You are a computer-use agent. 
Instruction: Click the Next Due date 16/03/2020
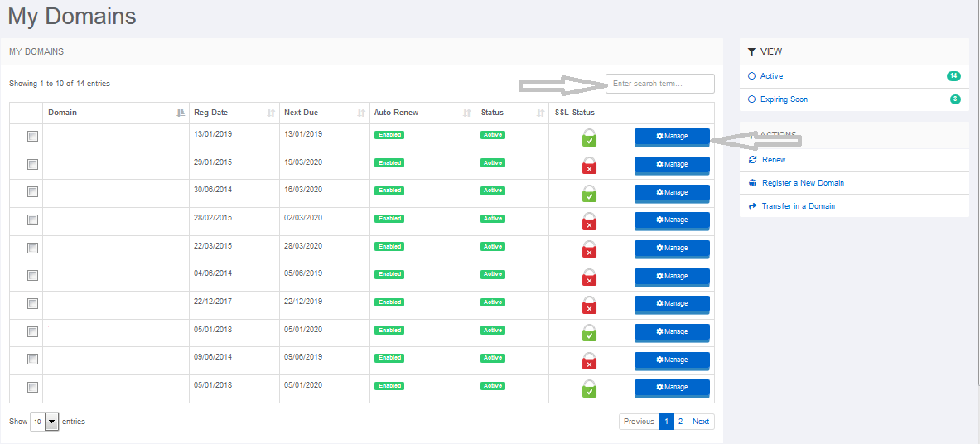pos(303,190)
